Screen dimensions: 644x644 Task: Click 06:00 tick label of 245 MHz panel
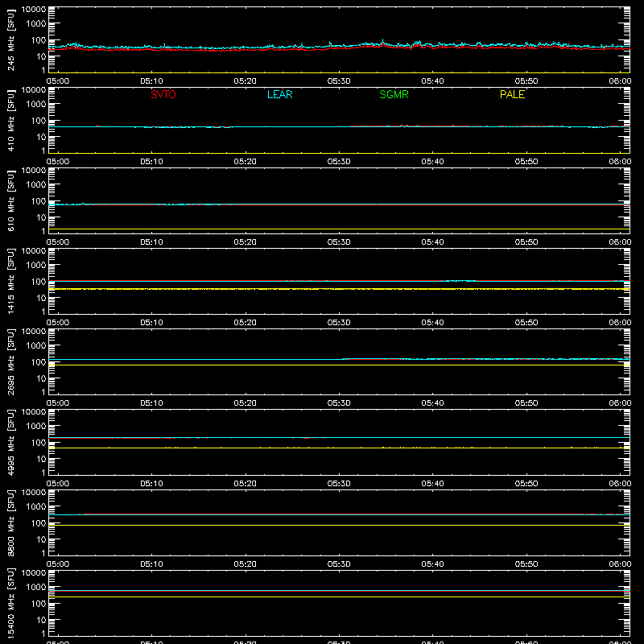tap(620, 81)
